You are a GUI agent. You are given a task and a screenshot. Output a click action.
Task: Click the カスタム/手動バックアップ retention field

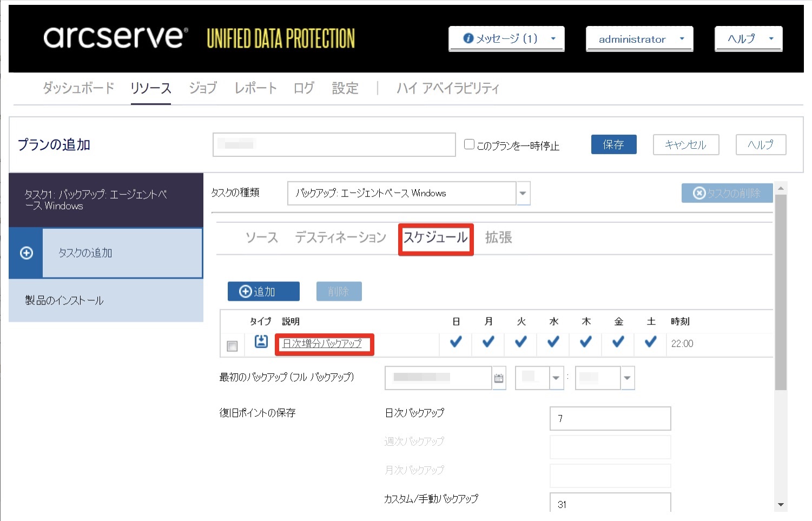click(610, 503)
